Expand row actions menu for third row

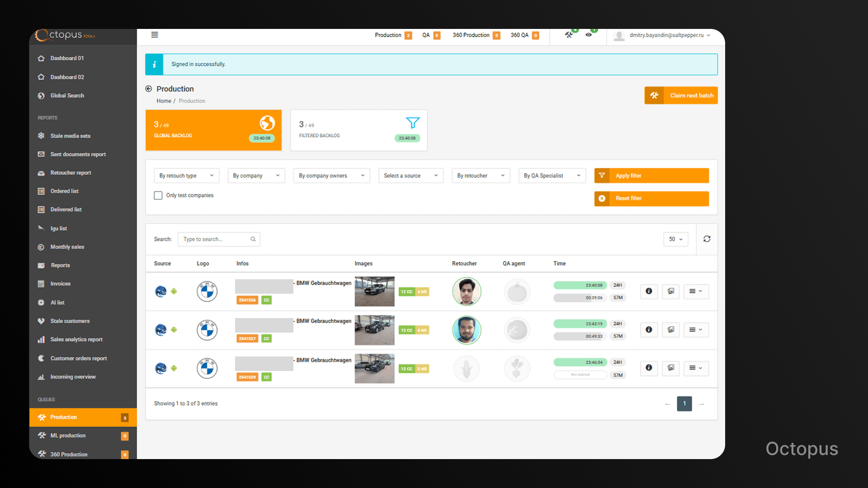coord(696,368)
